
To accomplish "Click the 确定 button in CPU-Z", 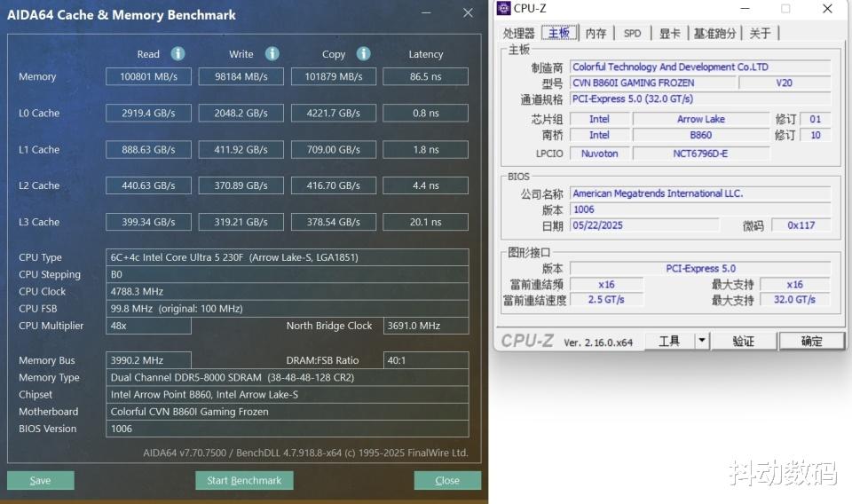I will click(x=812, y=341).
